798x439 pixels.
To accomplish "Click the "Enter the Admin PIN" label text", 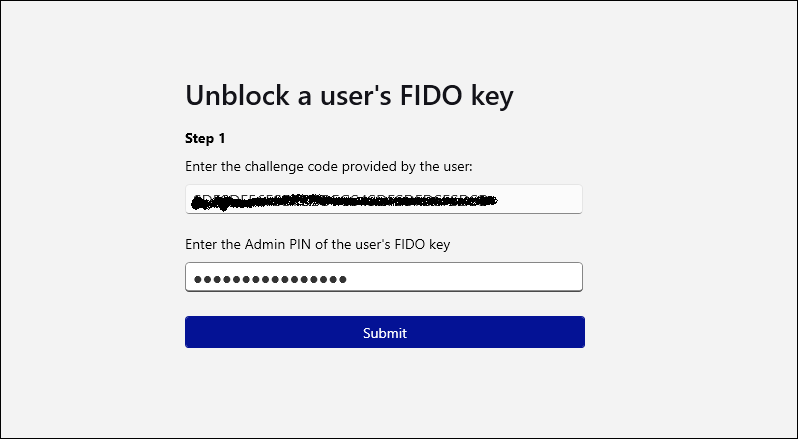I will 324,244.
